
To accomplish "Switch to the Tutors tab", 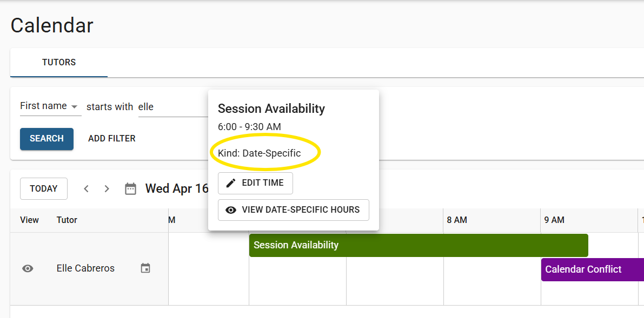I will click(x=59, y=63).
